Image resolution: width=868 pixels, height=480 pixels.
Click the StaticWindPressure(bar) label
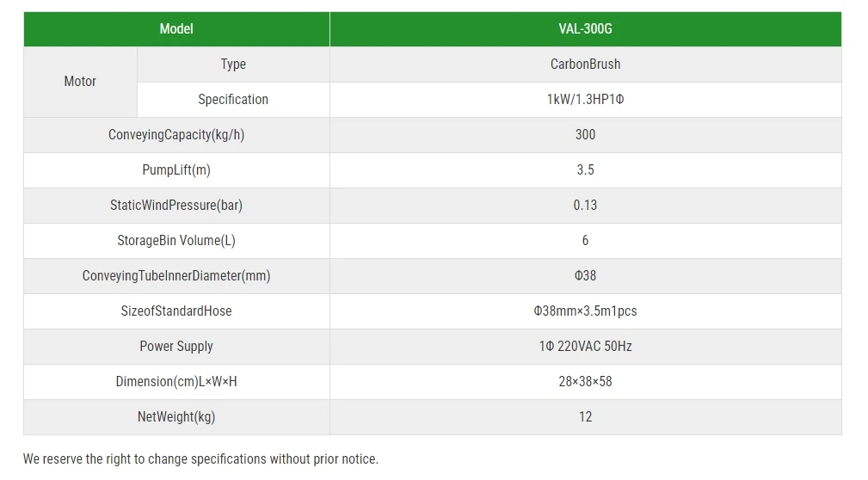tap(176, 205)
